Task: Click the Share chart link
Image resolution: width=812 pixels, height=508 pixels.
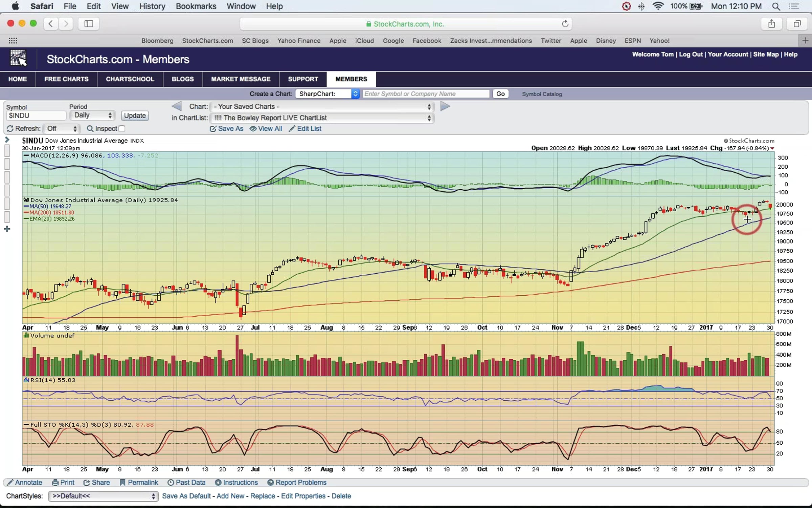Action: 97,483
